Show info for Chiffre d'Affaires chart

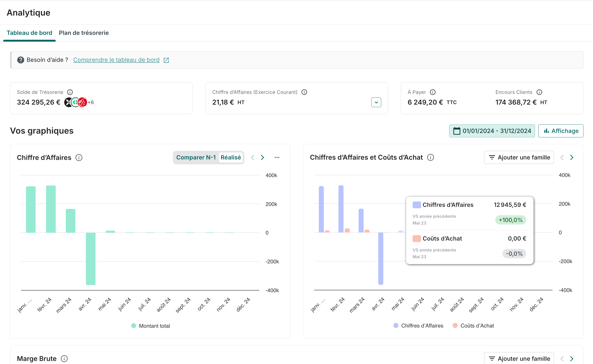(x=79, y=158)
